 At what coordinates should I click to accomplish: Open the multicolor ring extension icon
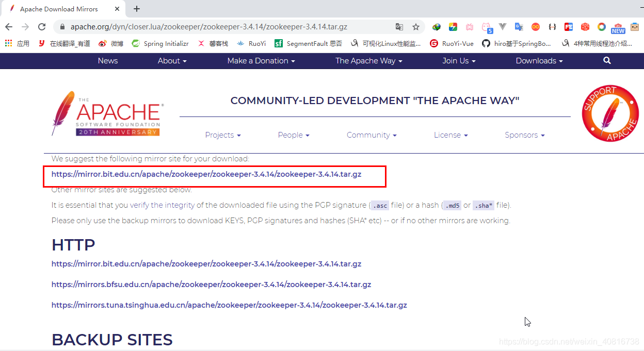point(602,27)
